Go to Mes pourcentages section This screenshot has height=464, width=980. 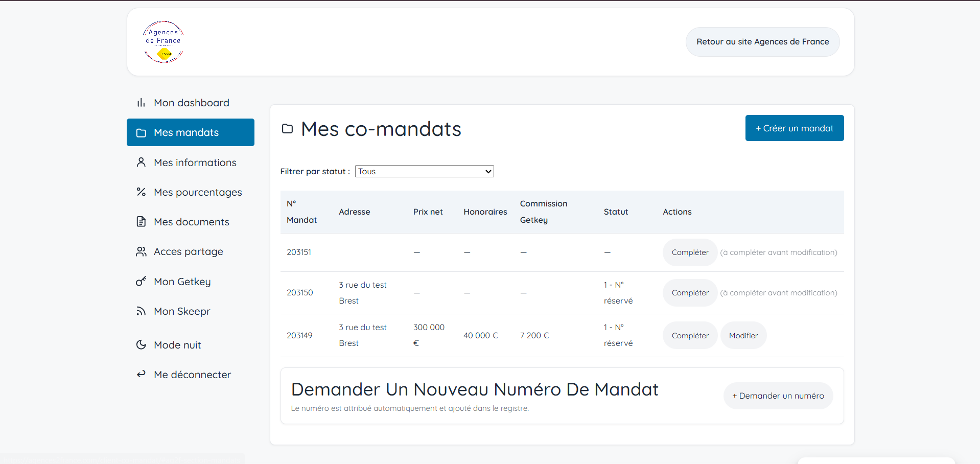click(191, 192)
